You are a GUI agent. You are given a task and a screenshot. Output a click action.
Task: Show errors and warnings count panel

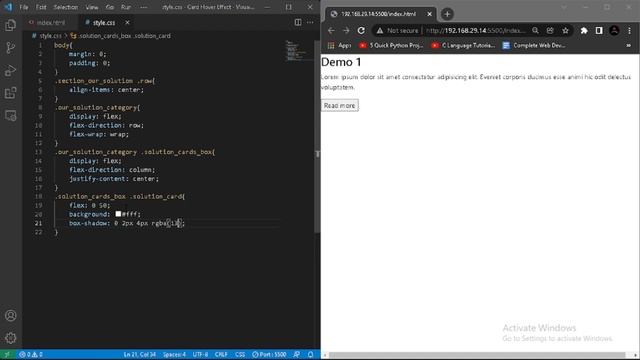[x=31, y=354]
